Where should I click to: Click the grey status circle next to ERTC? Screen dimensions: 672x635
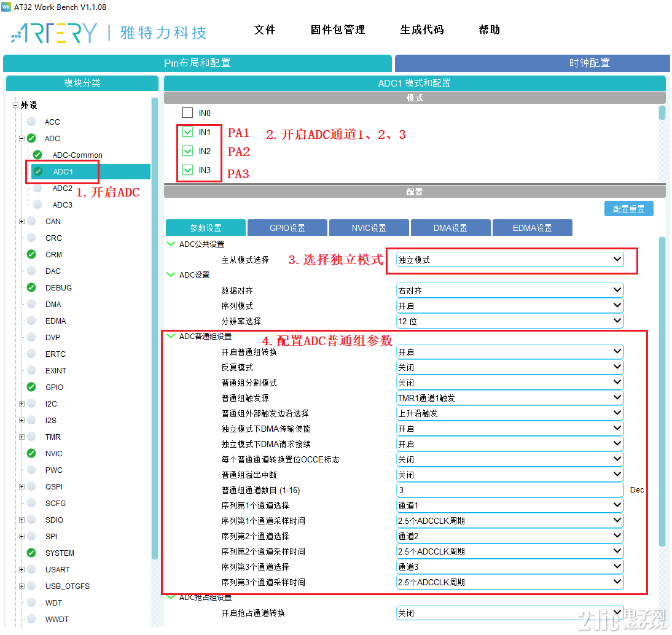[x=31, y=354]
